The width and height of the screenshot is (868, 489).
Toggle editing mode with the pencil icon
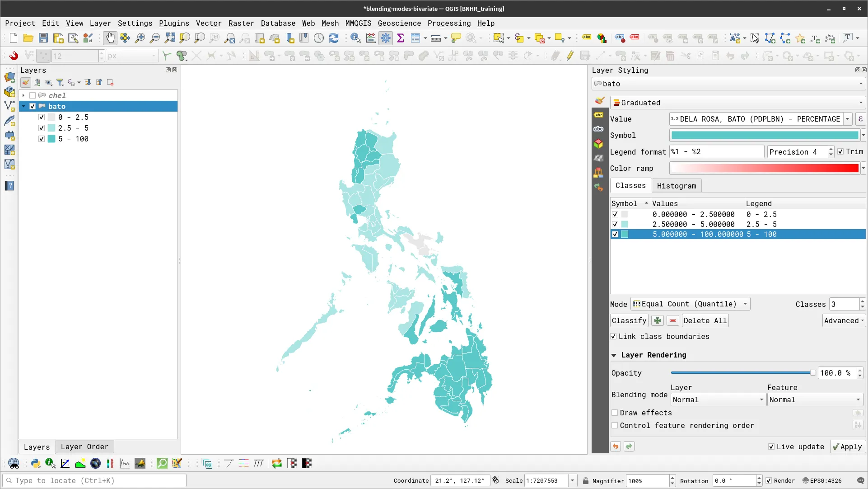[569, 56]
